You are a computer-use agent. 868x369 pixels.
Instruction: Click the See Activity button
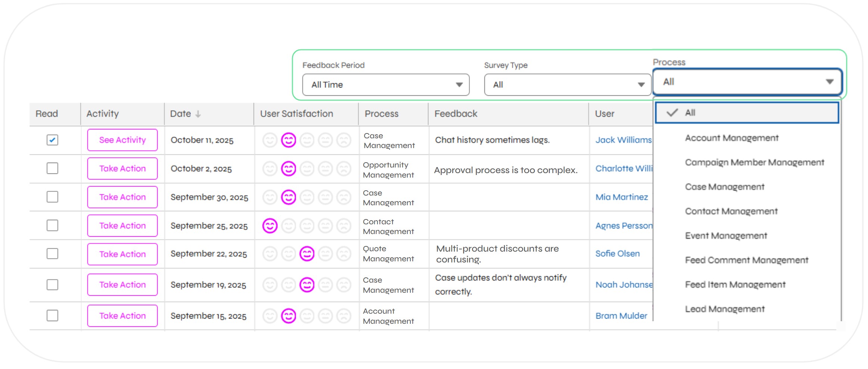(122, 140)
